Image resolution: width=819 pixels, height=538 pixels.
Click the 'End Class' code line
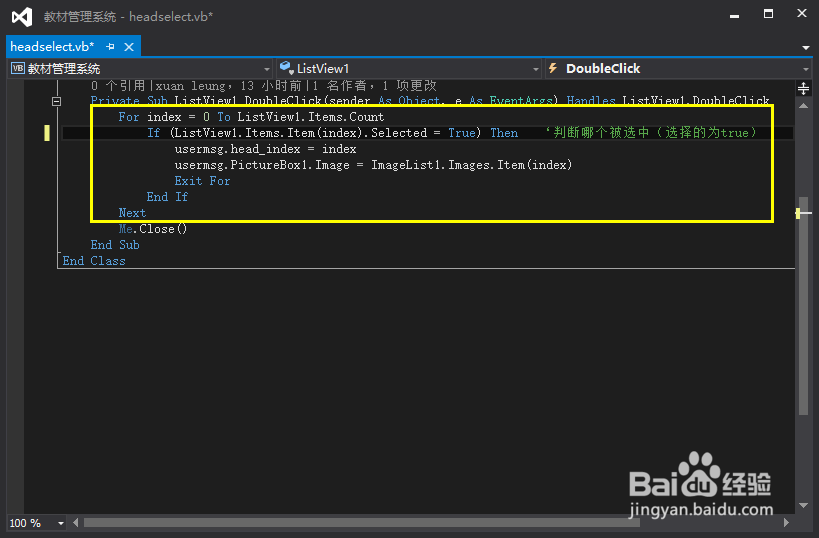[x=94, y=261]
